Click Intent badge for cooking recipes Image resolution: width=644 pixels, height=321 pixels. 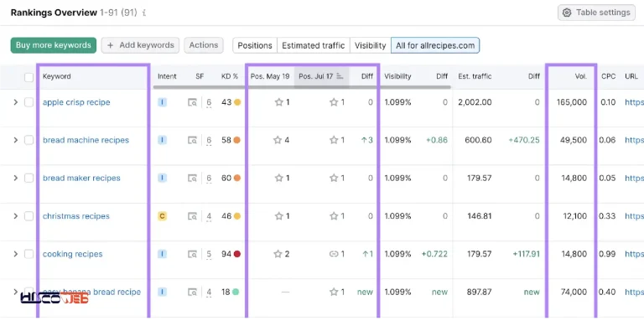pos(162,254)
